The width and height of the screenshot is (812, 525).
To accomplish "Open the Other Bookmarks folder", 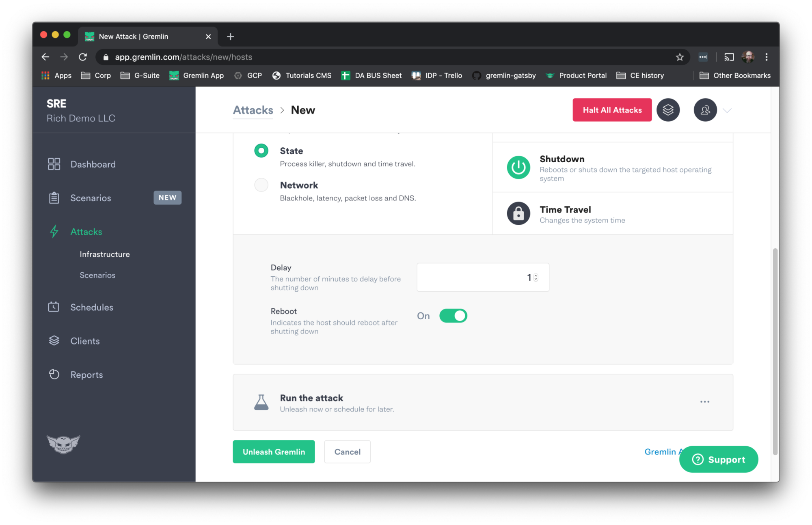I will [735, 75].
